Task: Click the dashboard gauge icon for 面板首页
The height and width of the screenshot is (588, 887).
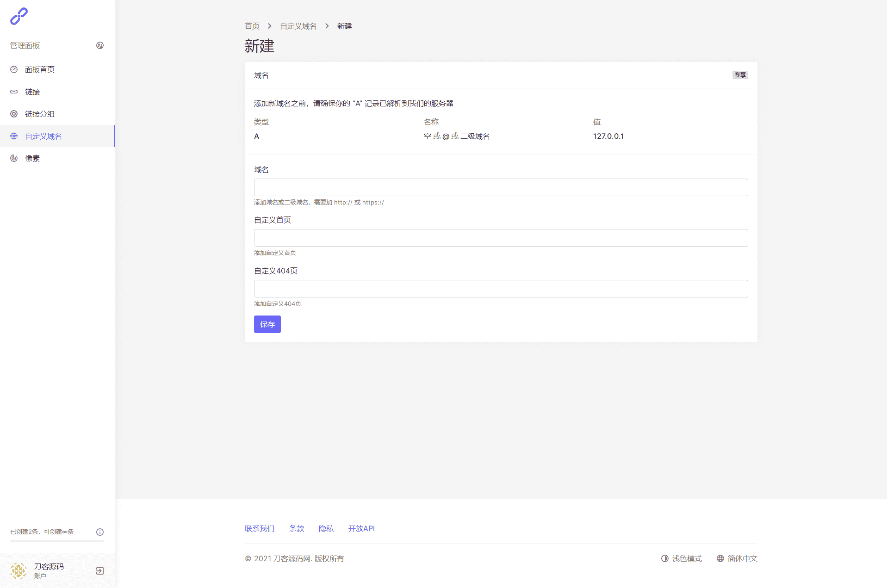Action: pos(14,69)
